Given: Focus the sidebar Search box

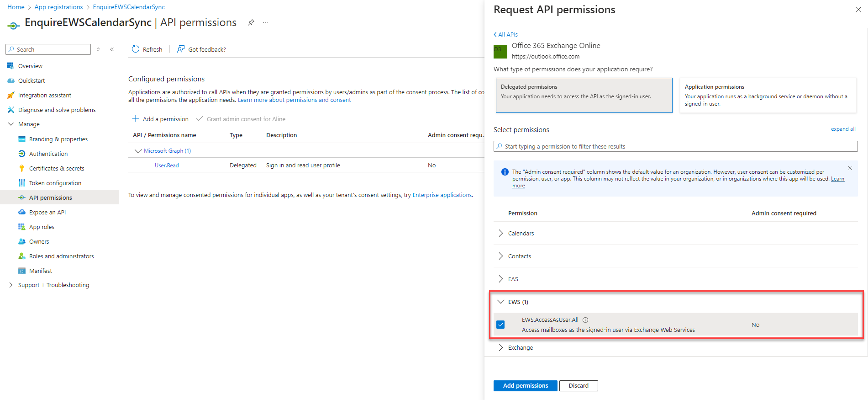Looking at the screenshot, I should click(x=48, y=49).
